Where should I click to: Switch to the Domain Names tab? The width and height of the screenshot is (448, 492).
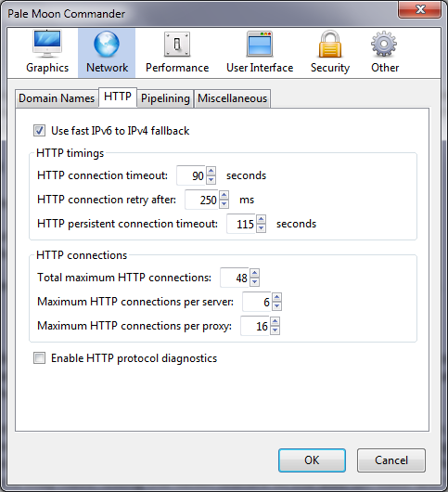(x=57, y=98)
